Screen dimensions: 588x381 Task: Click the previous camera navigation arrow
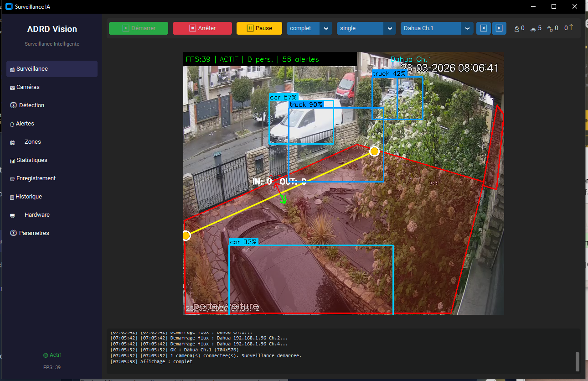(483, 28)
